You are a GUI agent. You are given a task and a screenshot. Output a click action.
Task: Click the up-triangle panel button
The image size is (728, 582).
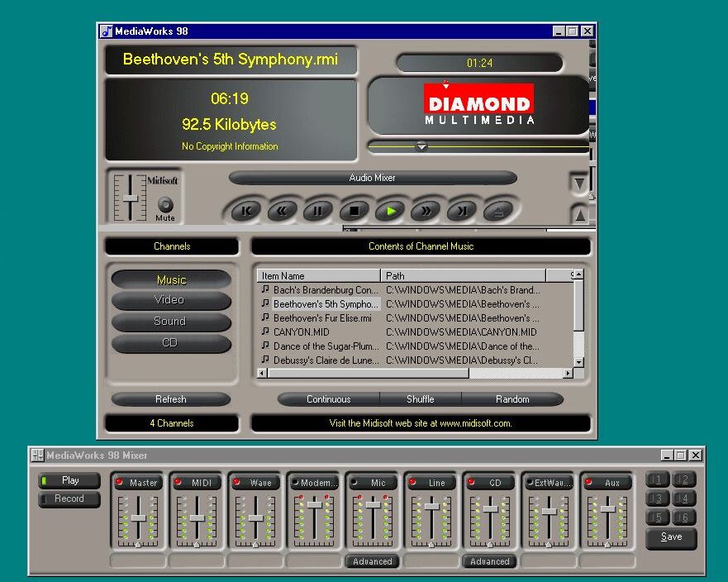[x=580, y=215]
